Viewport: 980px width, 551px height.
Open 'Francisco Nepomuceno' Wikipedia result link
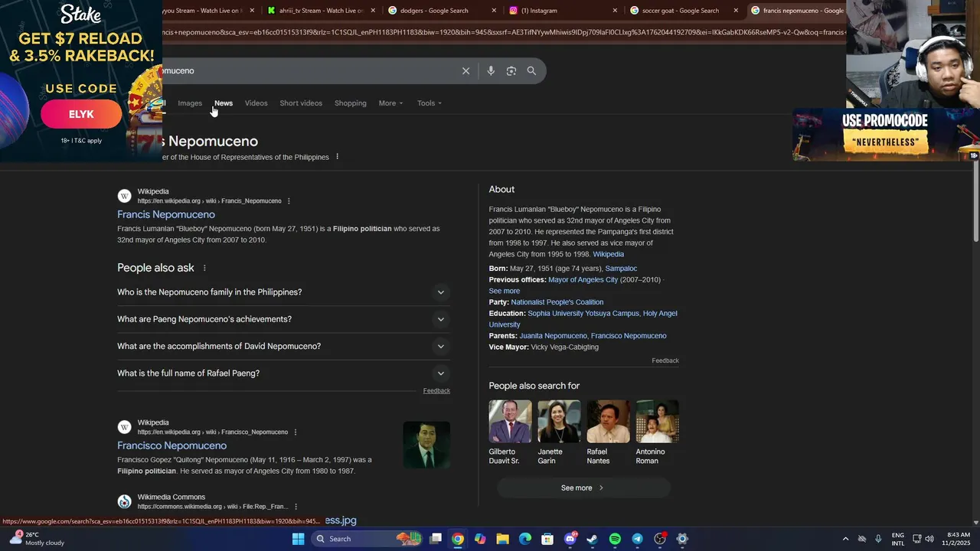[x=171, y=446]
